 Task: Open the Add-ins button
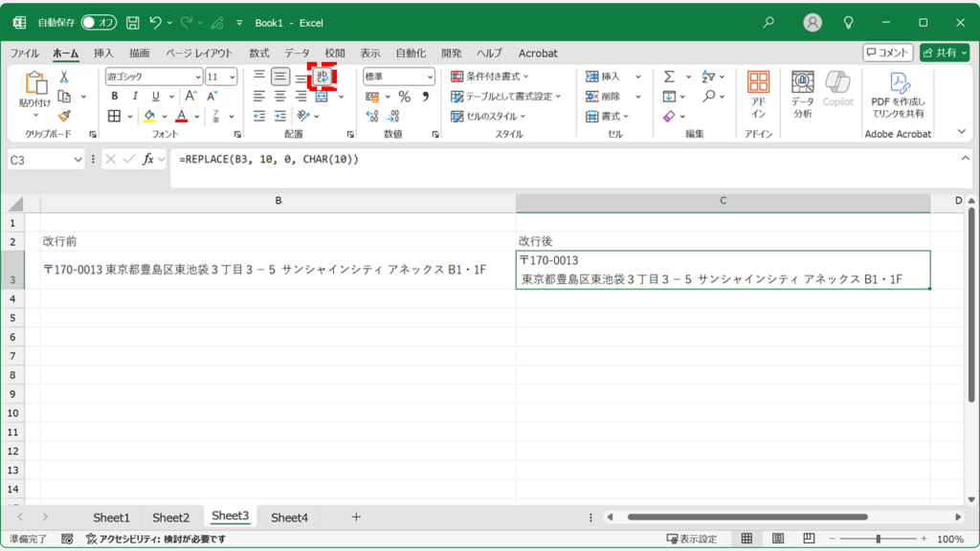(758, 95)
